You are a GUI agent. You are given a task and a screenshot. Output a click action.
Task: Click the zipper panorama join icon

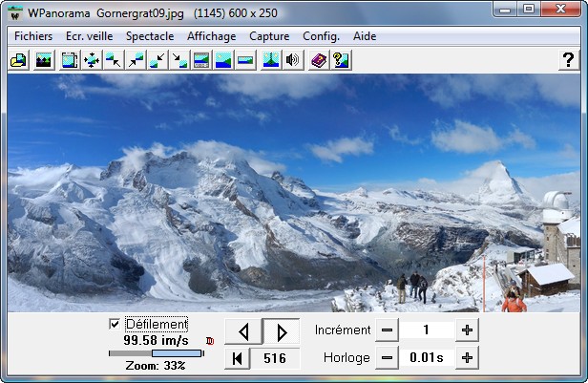tap(271, 60)
